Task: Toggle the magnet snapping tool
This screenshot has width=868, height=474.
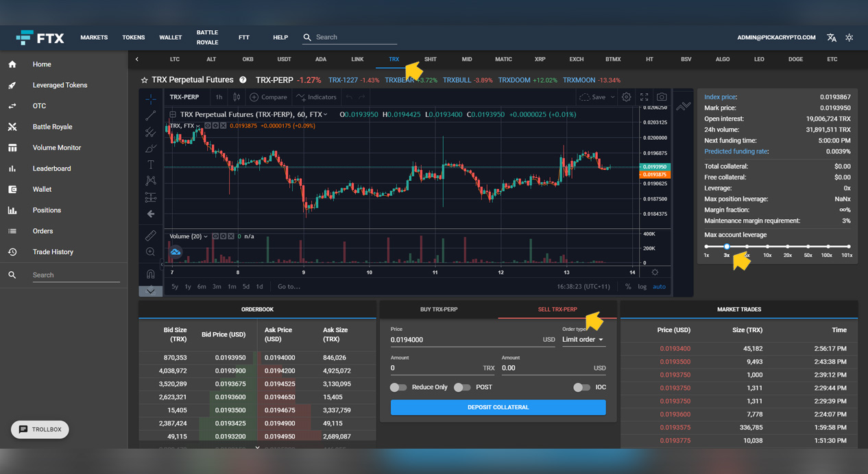Action: tap(150, 273)
